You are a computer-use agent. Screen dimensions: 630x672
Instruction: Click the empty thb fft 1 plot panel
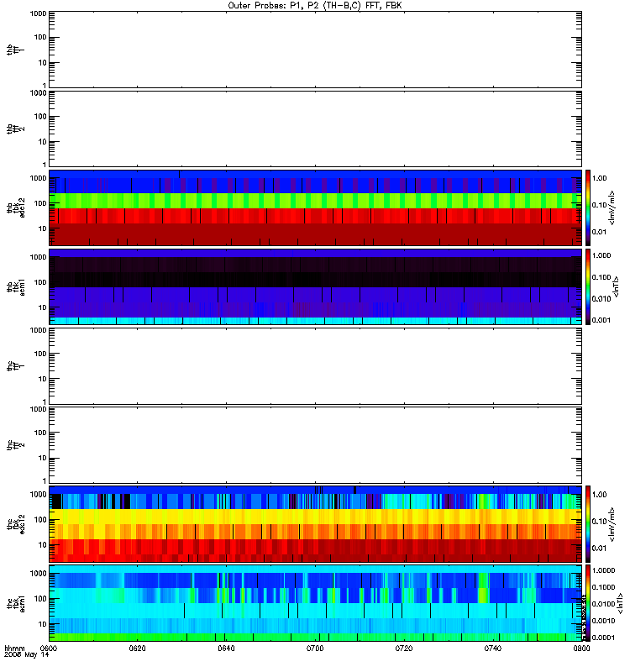pyautogui.click(x=315, y=50)
